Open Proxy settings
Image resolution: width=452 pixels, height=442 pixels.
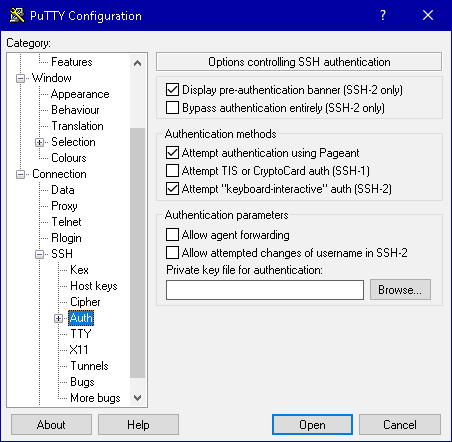click(64, 206)
